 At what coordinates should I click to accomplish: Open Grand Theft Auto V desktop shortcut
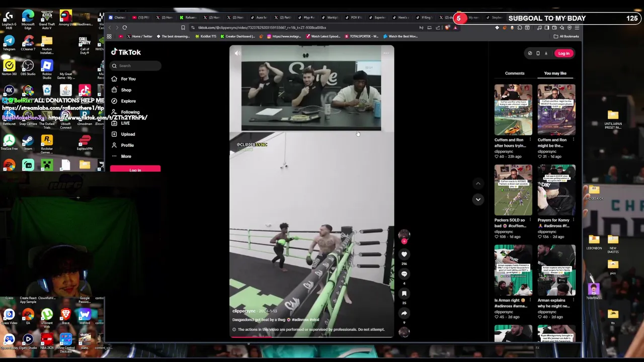(47, 20)
